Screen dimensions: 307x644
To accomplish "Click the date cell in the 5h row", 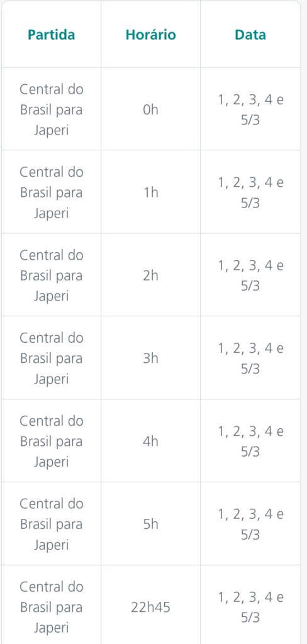I will (x=250, y=524).
